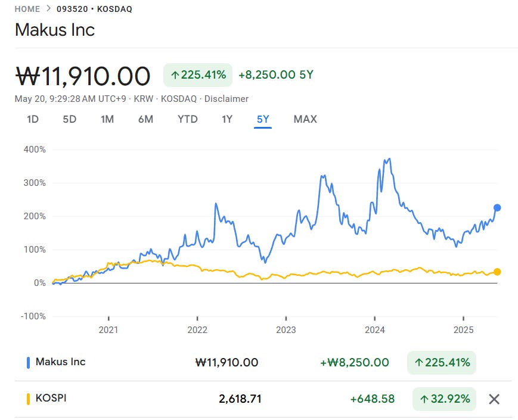The height and width of the screenshot is (420, 518).
Task: Click the 2023 x-axis label
Action: (286, 330)
